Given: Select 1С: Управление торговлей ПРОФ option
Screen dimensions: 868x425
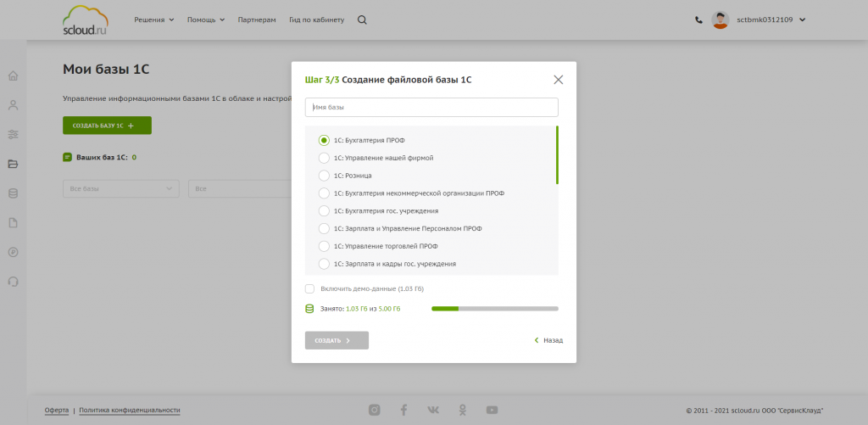Looking at the screenshot, I should click(324, 246).
